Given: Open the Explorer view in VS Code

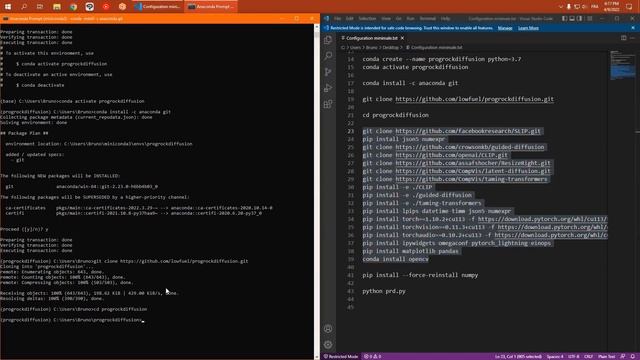Looking at the screenshot, I should click(328, 40).
